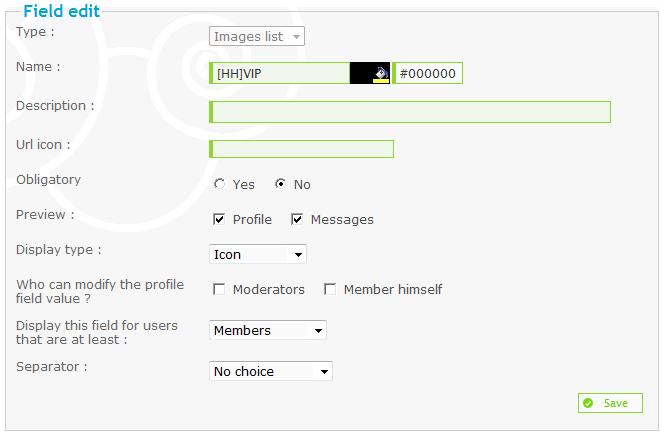Select the Yes radio for Obligatory
The image size is (666, 434).
219,184
